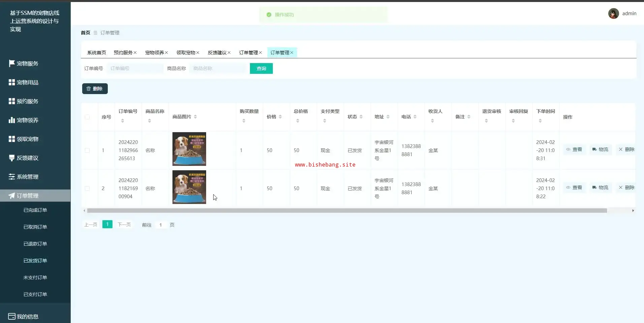Sort table by 备注 column
The height and width of the screenshot is (323, 644).
[x=469, y=117]
